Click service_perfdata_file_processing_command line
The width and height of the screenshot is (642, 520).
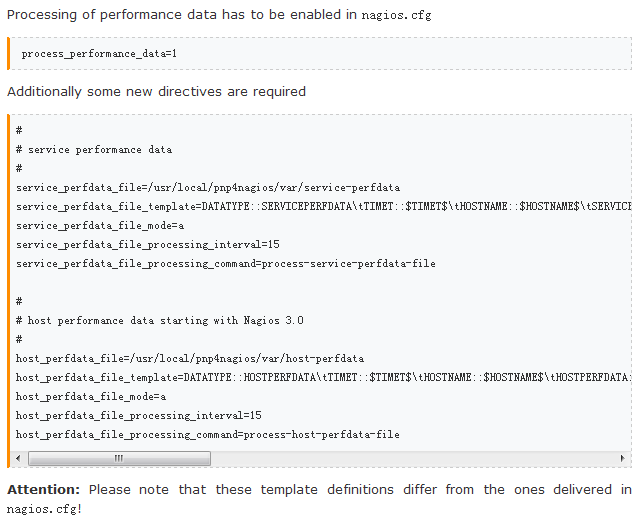225,263
